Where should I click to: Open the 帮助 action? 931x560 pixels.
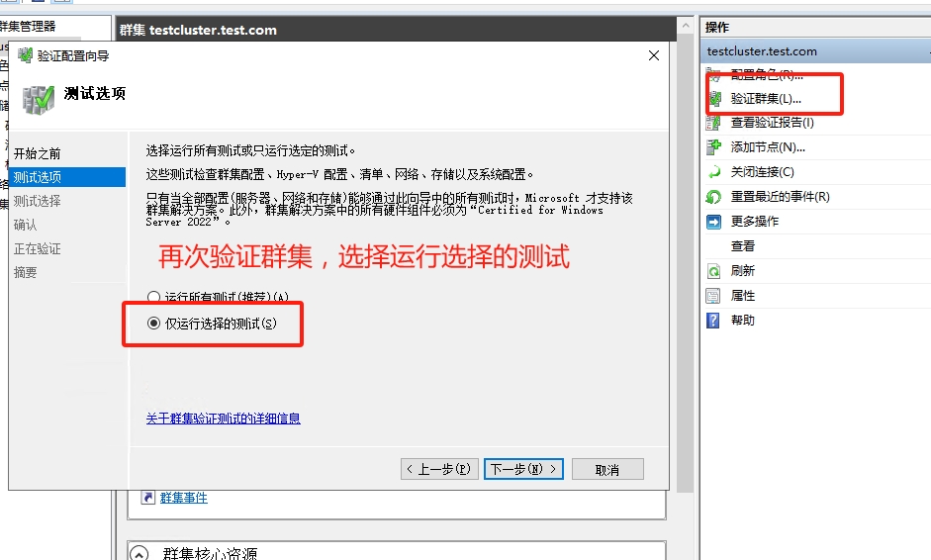coord(743,321)
